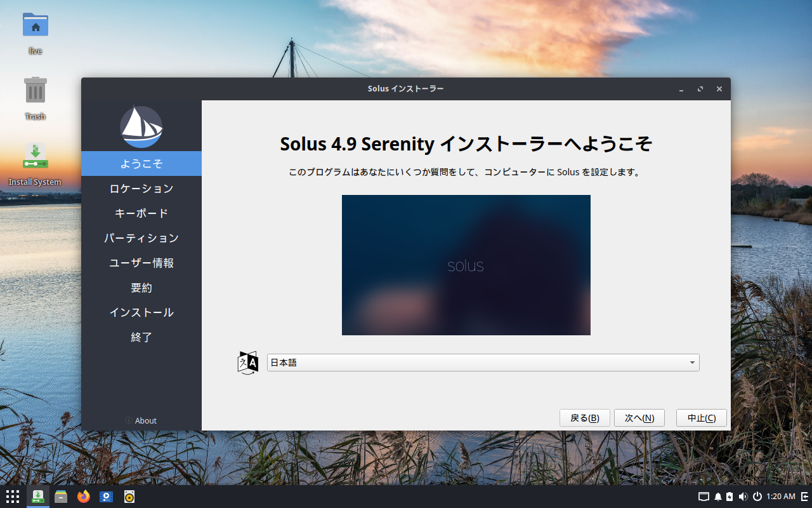
Task: Select the ユーザー情報 step in the sidebar
Action: (x=141, y=263)
